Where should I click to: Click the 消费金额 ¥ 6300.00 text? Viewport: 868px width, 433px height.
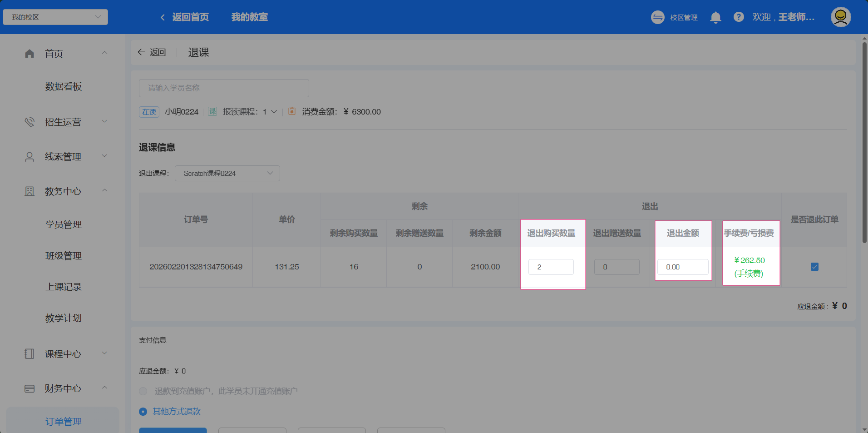tap(341, 112)
